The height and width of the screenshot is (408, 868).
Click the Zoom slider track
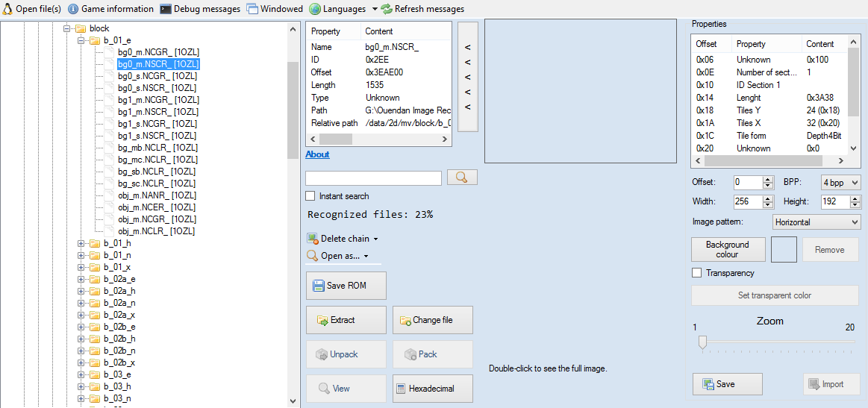775,342
